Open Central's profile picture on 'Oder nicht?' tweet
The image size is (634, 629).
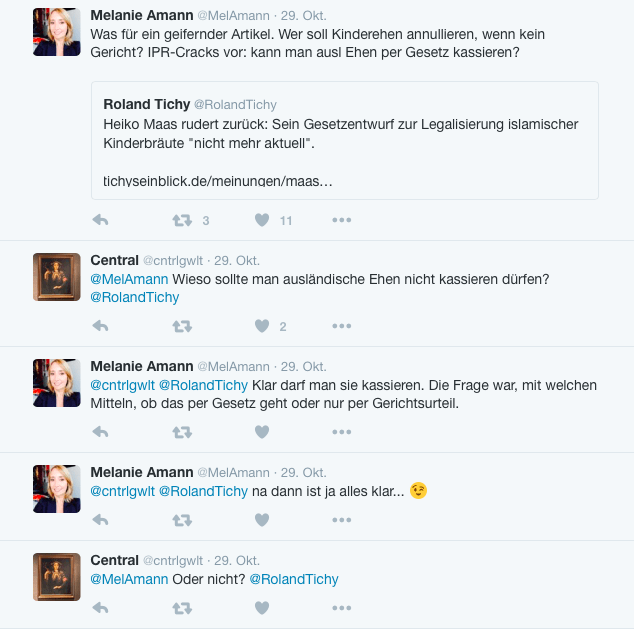(x=57, y=577)
